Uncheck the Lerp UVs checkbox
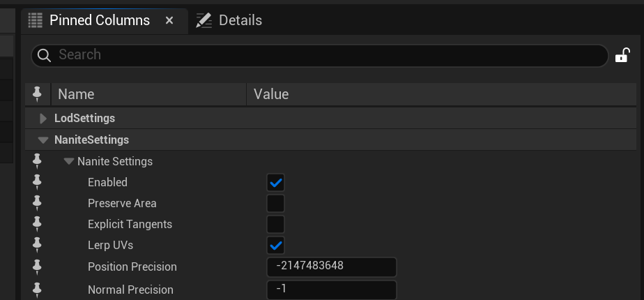Screen dimensions: 644x300 click(x=275, y=246)
